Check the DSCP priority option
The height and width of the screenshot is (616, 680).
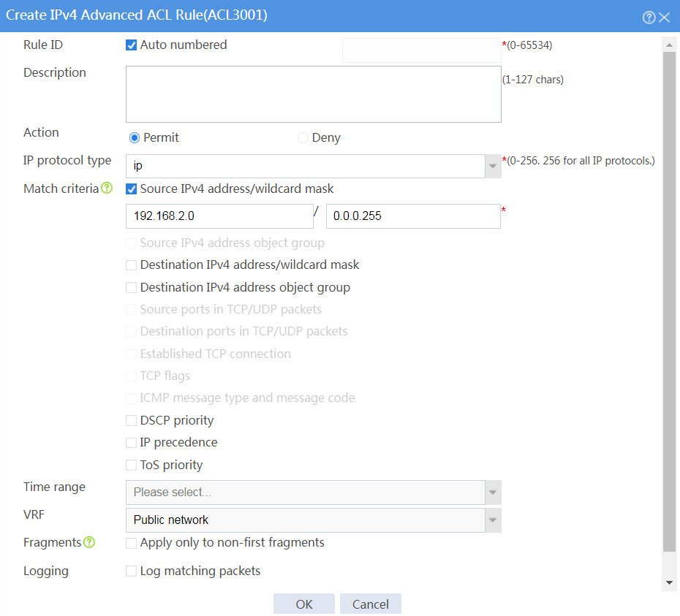tap(132, 420)
